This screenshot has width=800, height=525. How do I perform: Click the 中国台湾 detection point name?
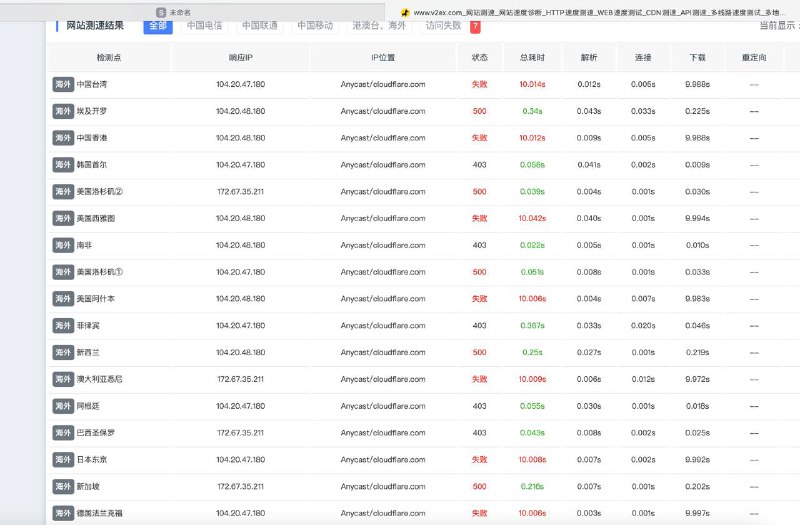point(92,84)
